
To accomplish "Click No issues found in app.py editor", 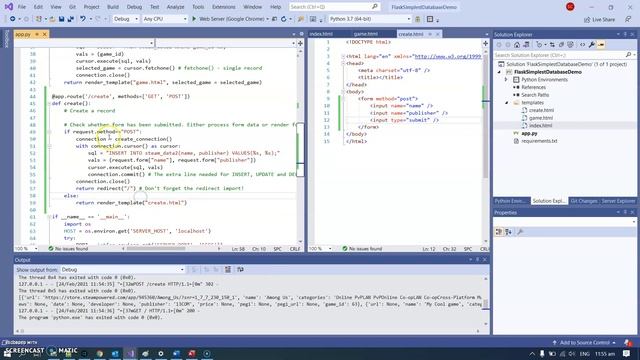I will [x=68, y=249].
